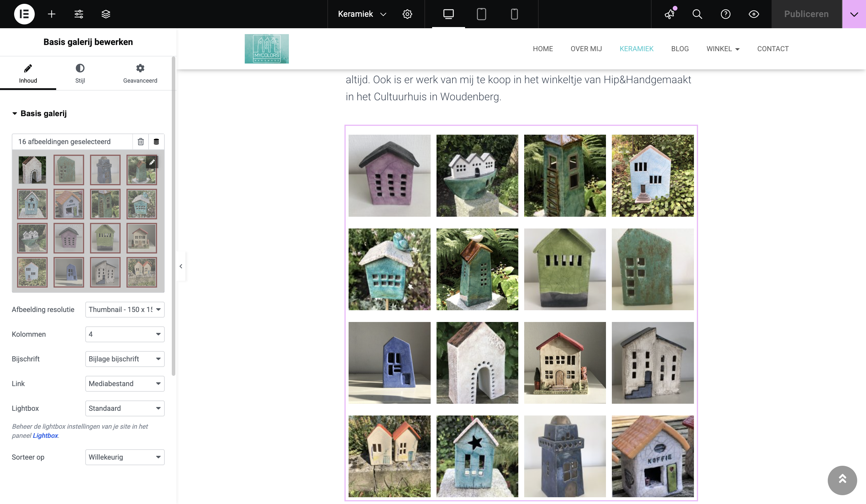Add a new element with plus icon
866x504 pixels.
coord(51,14)
